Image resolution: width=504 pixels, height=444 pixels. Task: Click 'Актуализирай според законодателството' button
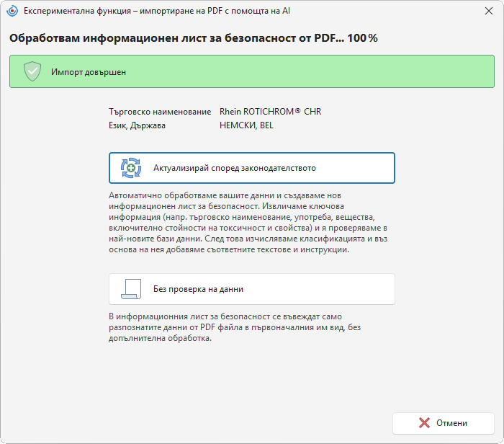click(x=252, y=168)
